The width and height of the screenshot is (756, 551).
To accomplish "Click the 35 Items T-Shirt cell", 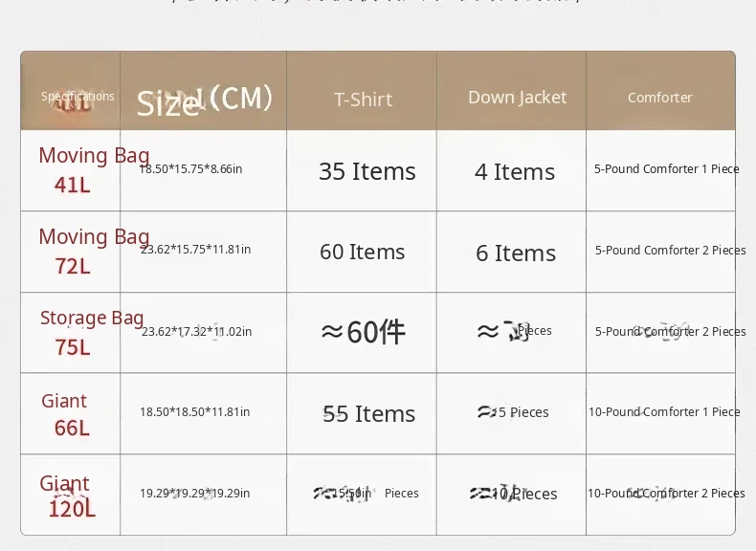I will click(x=367, y=171).
